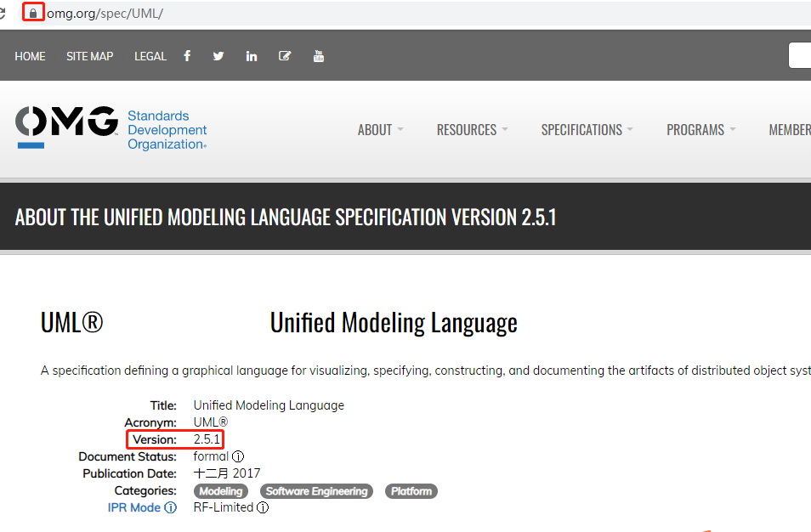Open OMG LinkedIn page icon

(x=252, y=56)
